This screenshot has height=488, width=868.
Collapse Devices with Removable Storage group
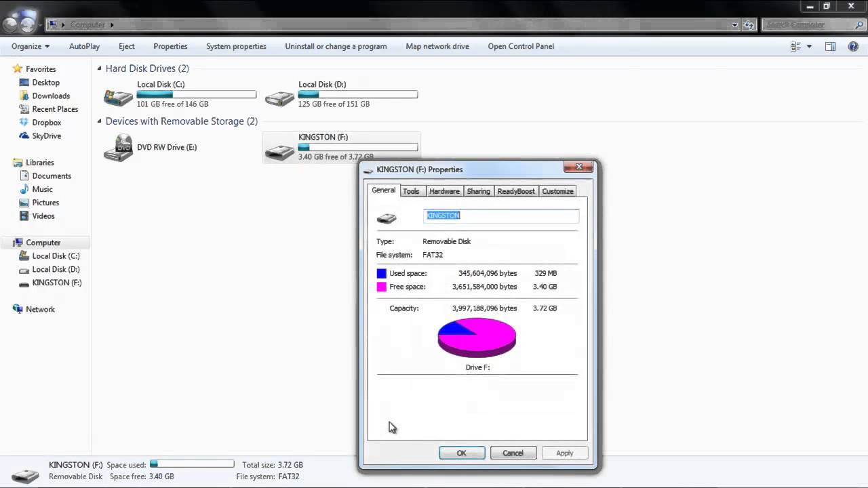pyautogui.click(x=100, y=121)
